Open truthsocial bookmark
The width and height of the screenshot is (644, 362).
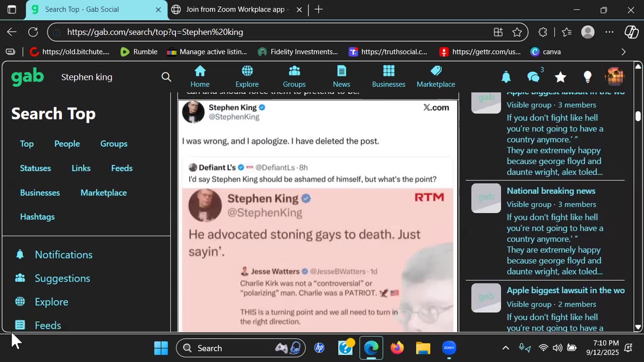(388, 52)
